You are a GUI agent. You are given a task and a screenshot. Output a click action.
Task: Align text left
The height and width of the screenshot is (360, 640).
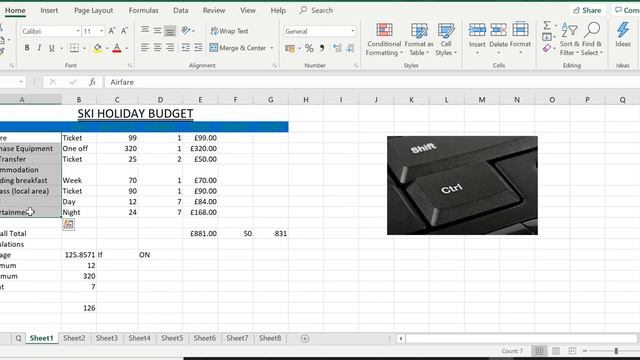point(145,48)
